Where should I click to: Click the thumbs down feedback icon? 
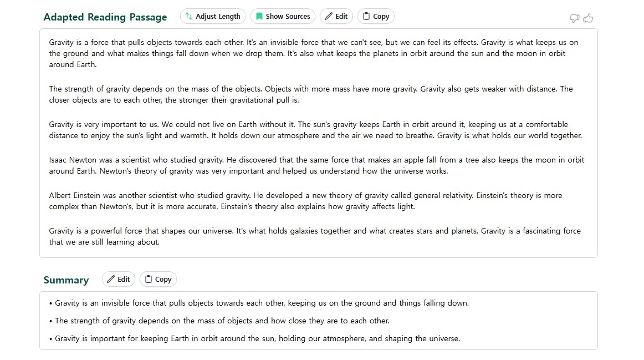[x=575, y=18]
